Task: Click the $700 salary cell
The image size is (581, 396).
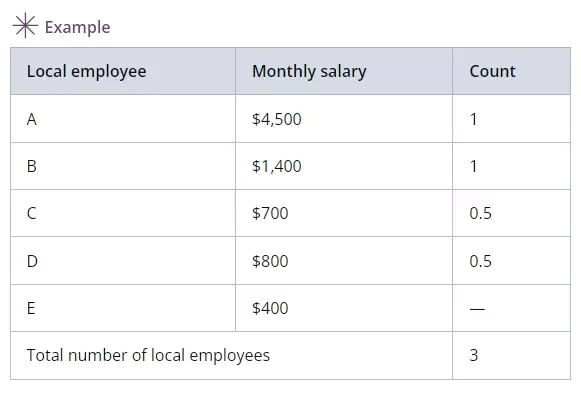Action: [x=344, y=213]
